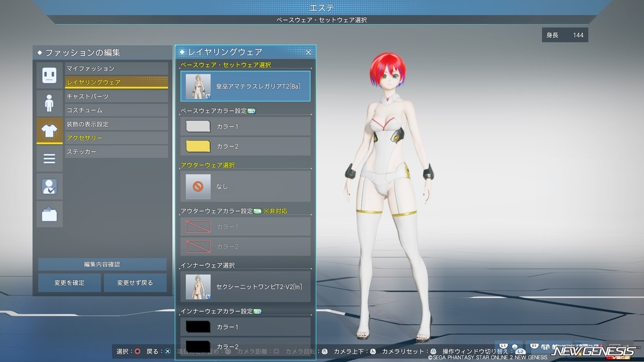This screenshot has height=362, width=644.
Task: Click 変更を確定 button
Action: click(69, 283)
